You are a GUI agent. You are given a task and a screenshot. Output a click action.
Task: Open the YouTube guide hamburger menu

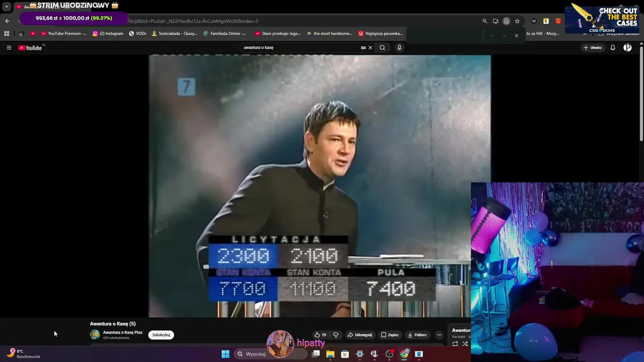tap(9, 48)
